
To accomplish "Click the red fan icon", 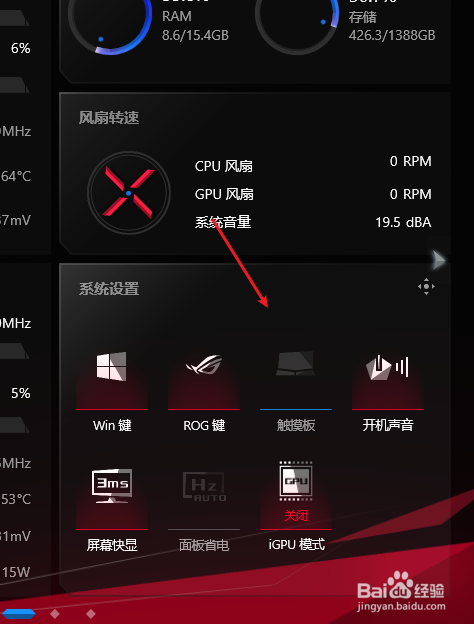I will (129, 193).
